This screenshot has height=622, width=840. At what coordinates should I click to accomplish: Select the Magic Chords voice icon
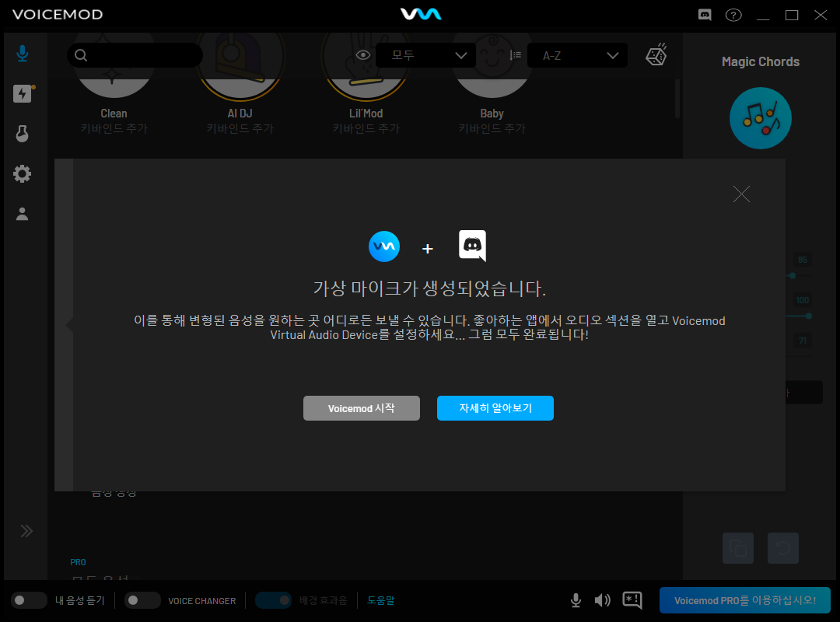[x=760, y=118]
